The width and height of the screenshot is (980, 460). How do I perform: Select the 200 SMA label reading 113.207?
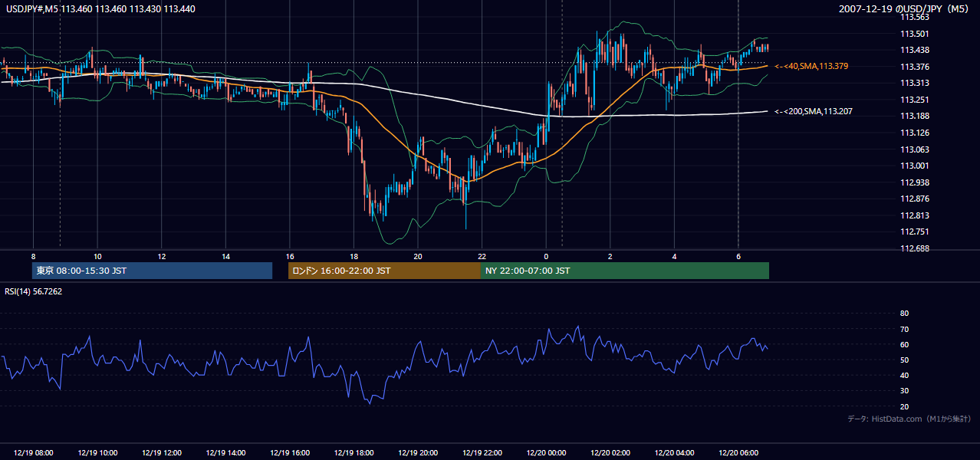point(814,112)
